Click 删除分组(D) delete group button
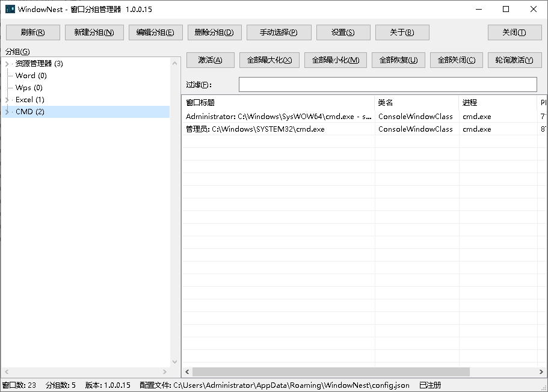The height and width of the screenshot is (392, 548). (x=214, y=32)
